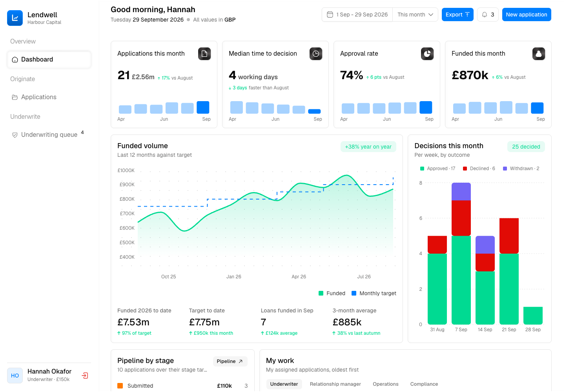Open the Dashboard home icon

point(15,60)
